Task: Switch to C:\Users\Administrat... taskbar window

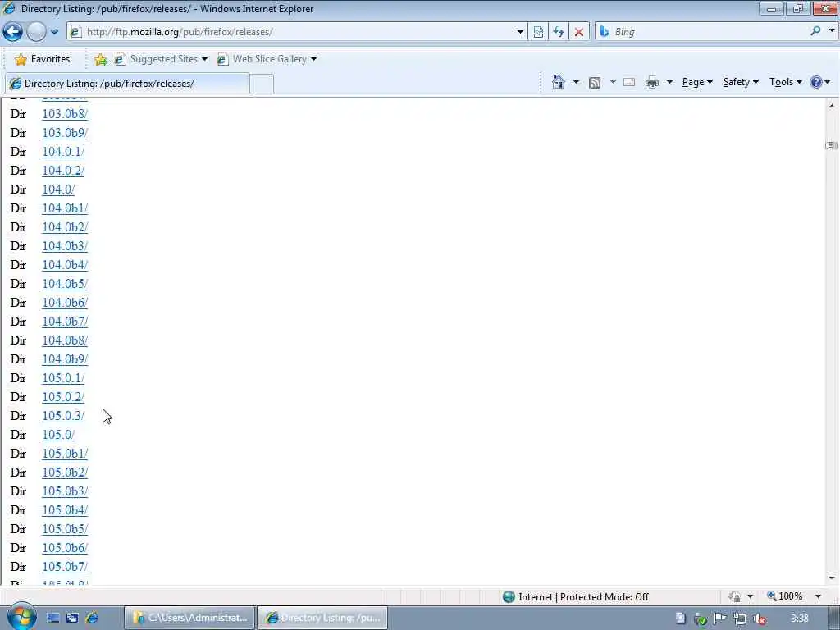Action: [189, 618]
